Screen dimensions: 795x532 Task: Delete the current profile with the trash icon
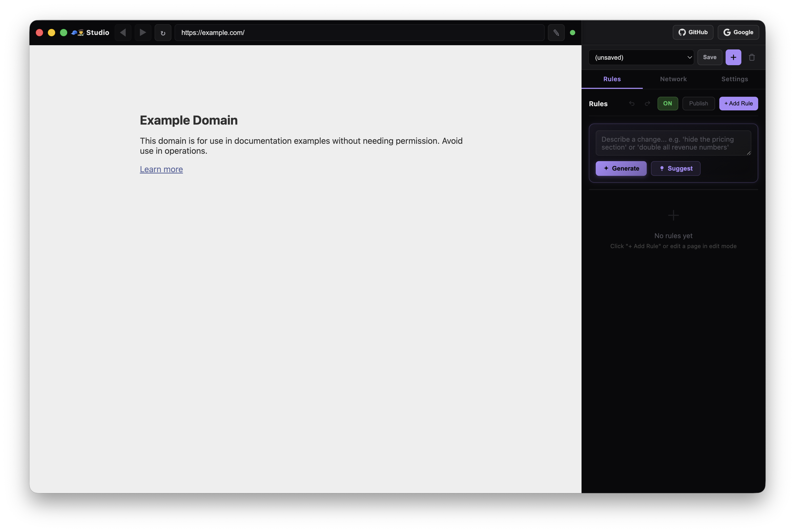point(752,57)
